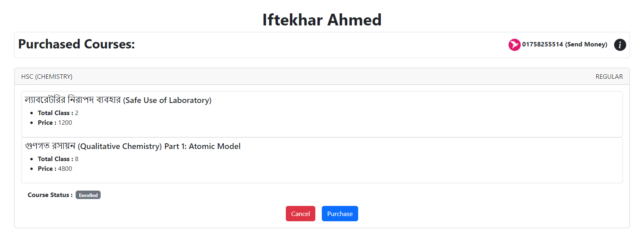Click the Safe Use of Laboratory course card
The height and width of the screenshot is (237, 644).
(322, 114)
